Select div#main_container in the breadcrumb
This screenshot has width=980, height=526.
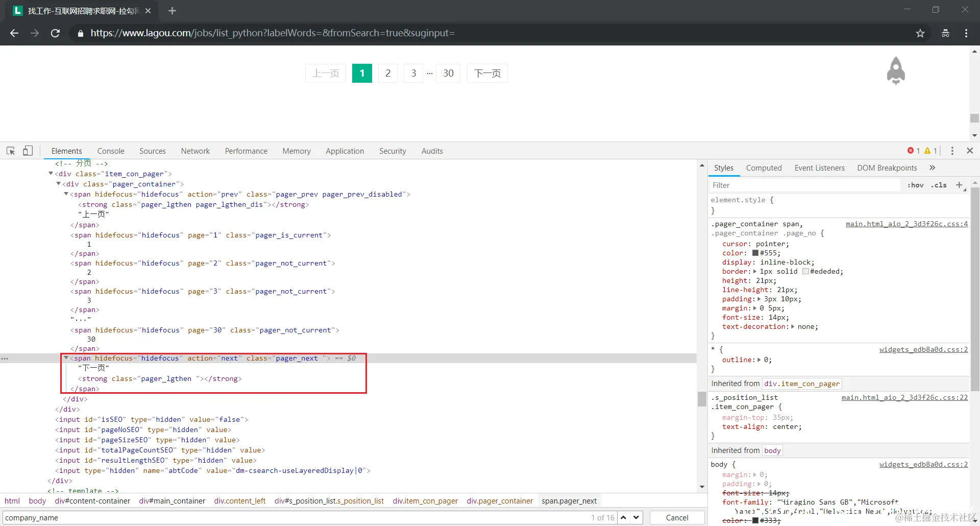172,501
